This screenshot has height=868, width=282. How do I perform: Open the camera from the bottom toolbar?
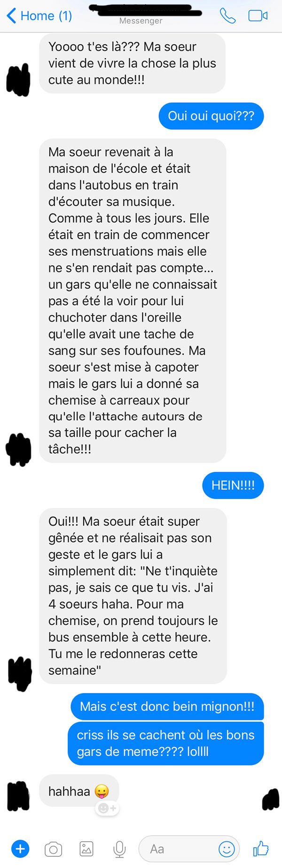(x=53, y=849)
